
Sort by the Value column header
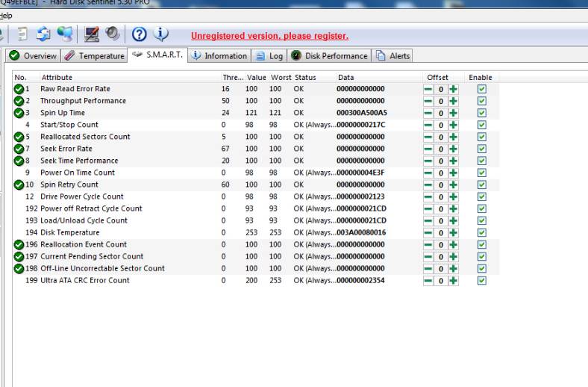(257, 77)
